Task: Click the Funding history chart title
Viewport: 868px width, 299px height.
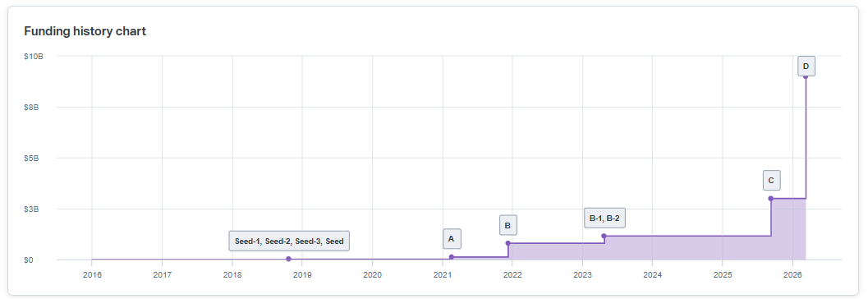Action: coord(85,31)
